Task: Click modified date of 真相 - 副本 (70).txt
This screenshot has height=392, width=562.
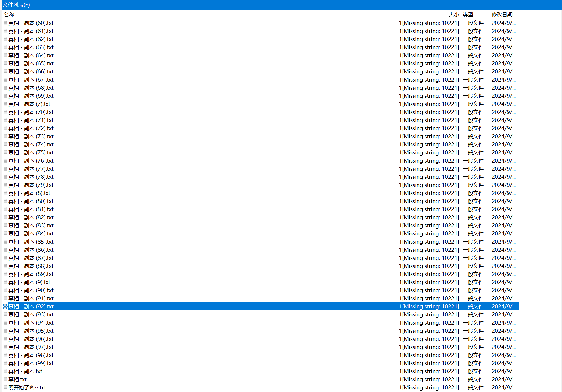Action: tap(504, 112)
